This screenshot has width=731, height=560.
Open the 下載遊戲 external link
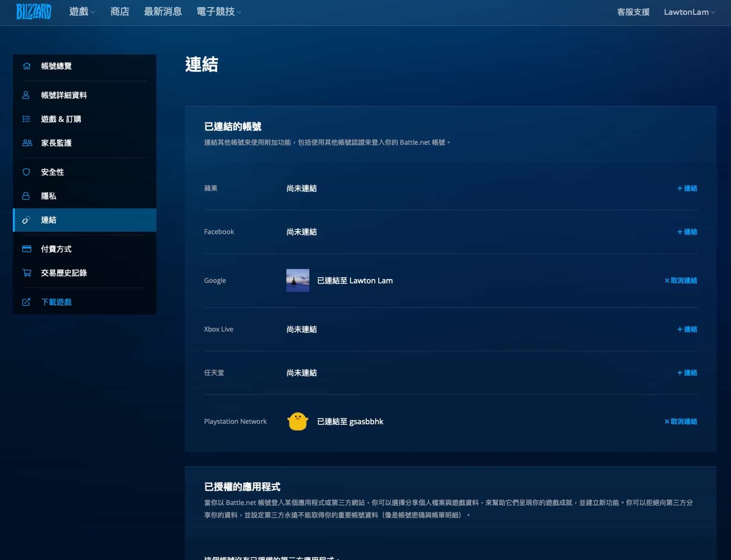[56, 302]
